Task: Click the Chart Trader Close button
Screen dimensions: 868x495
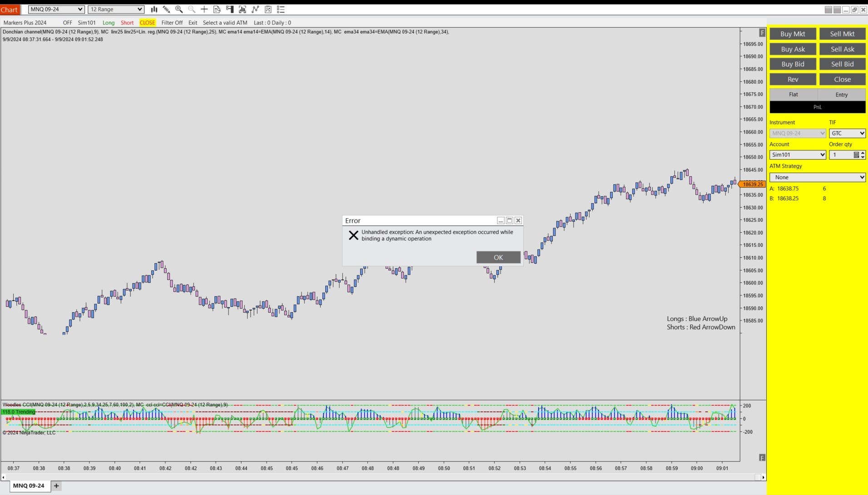Action: point(842,79)
